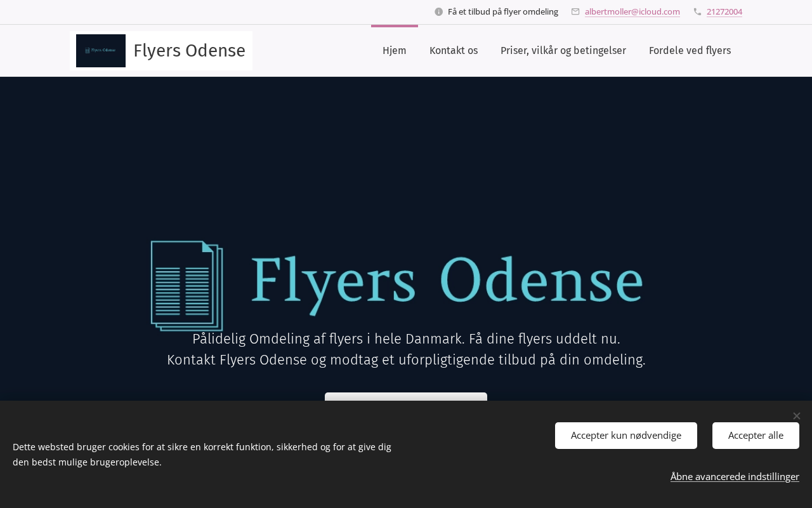Screen dimensions: 812x508
Task: Click the small logo thumbnail in header
Action: (x=101, y=51)
